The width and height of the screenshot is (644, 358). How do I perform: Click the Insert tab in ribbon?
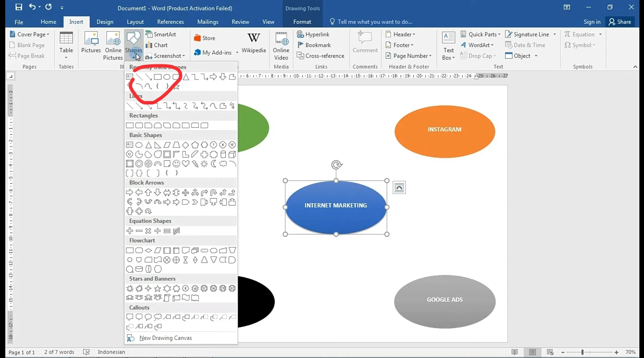click(x=76, y=22)
